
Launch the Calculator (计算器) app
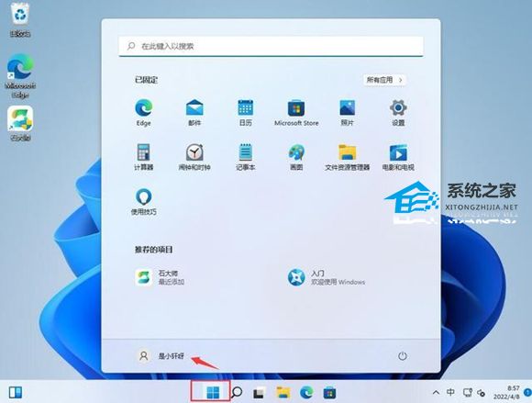[144, 157]
